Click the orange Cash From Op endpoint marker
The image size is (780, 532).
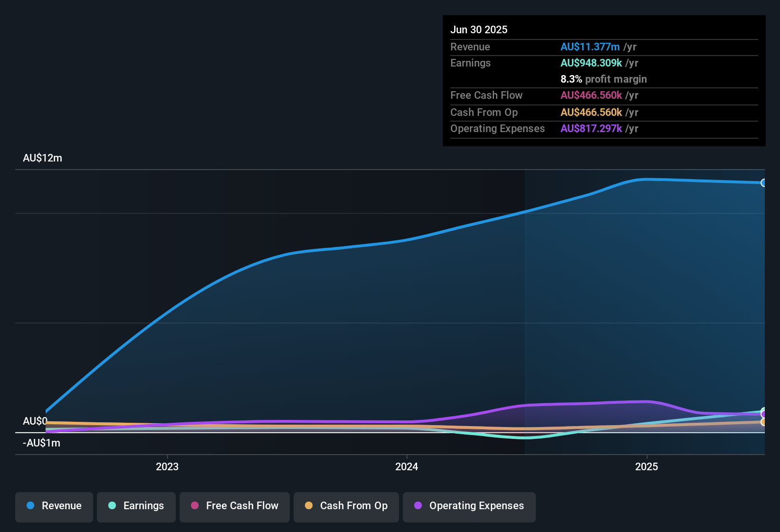point(764,422)
